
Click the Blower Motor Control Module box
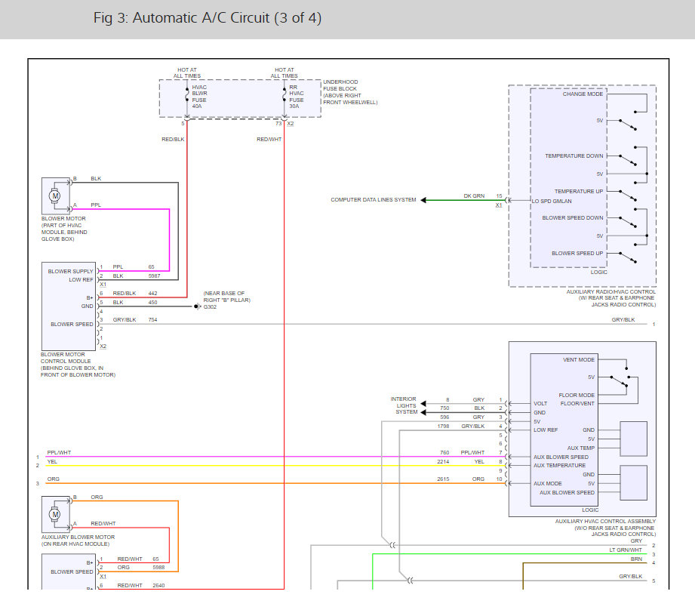(69, 306)
